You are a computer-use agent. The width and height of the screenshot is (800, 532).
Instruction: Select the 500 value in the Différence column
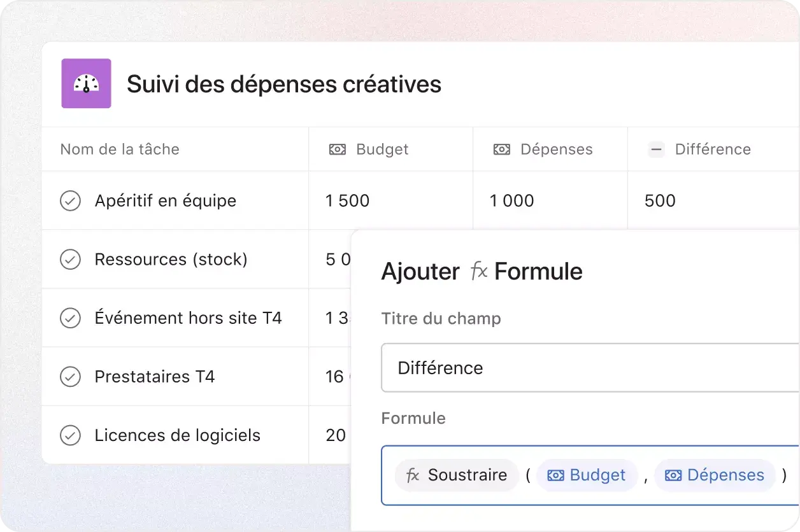pos(659,200)
